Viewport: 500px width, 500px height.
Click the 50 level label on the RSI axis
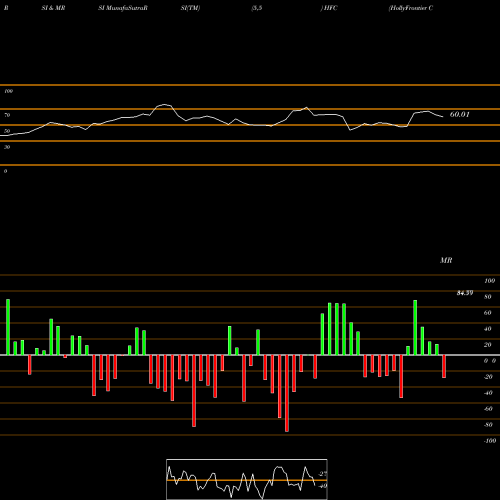tap(7, 131)
